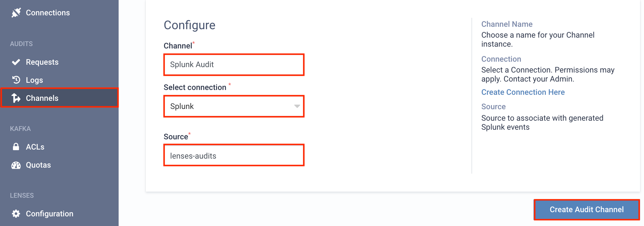This screenshot has height=226, width=644.
Task: Click the Connections plug icon
Action: (x=16, y=13)
